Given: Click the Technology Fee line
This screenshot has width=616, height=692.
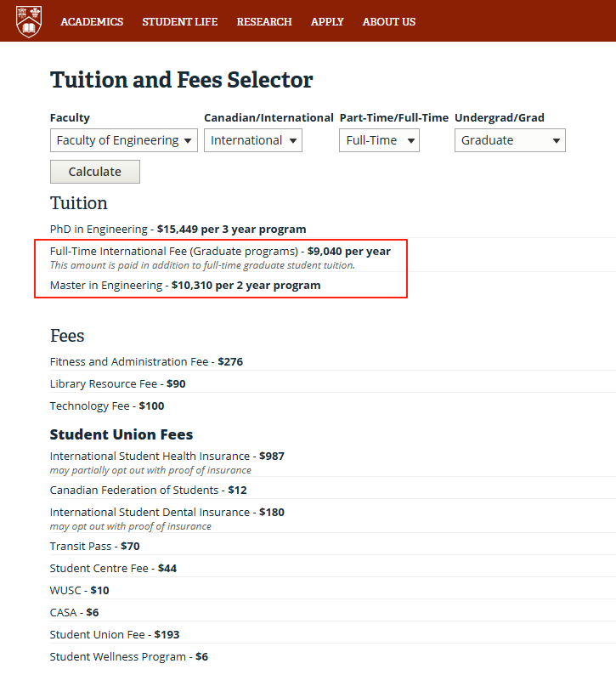Looking at the screenshot, I should tap(107, 406).
